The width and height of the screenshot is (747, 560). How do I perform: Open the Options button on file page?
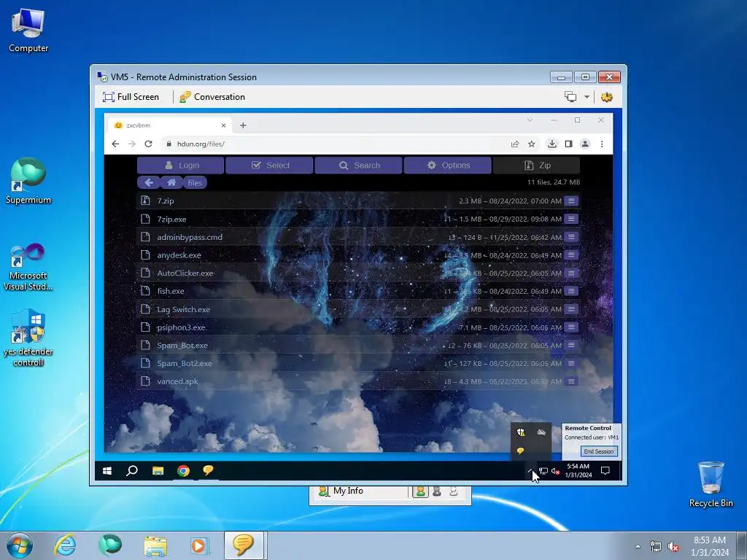click(x=448, y=166)
